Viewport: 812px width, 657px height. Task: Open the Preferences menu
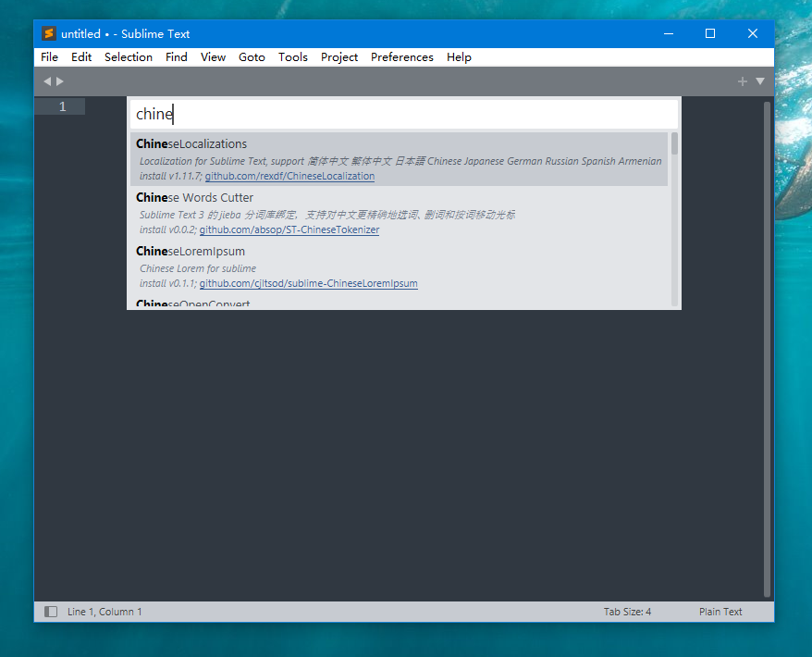(402, 57)
